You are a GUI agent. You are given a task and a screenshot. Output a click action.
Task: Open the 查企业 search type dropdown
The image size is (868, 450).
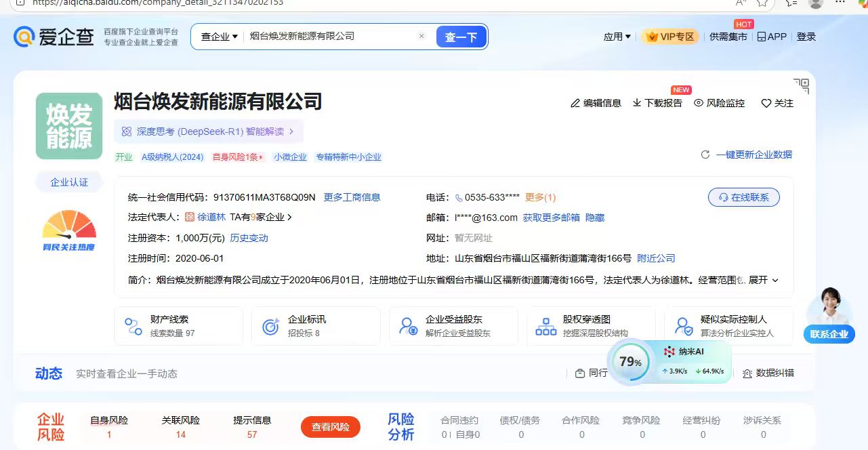(219, 37)
